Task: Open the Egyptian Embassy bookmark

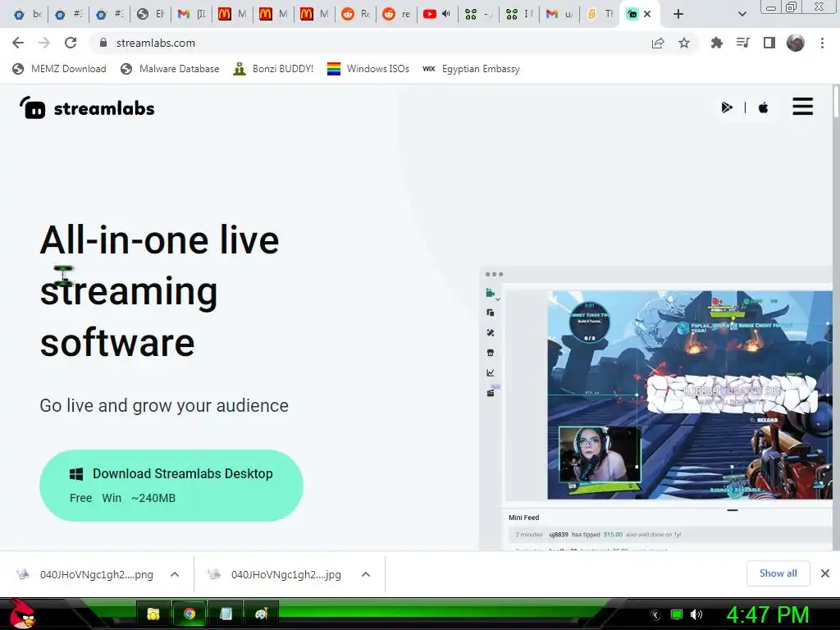Action: pyautogui.click(x=471, y=69)
